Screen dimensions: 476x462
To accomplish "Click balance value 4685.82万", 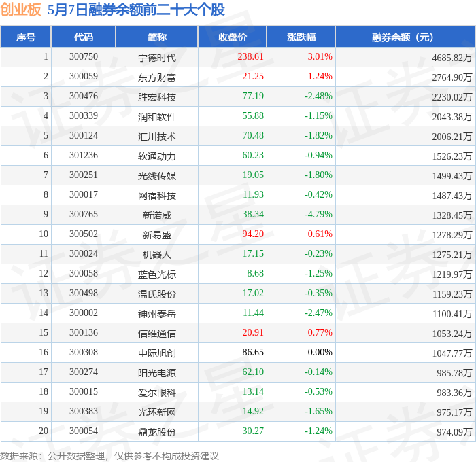I will pos(452,58).
